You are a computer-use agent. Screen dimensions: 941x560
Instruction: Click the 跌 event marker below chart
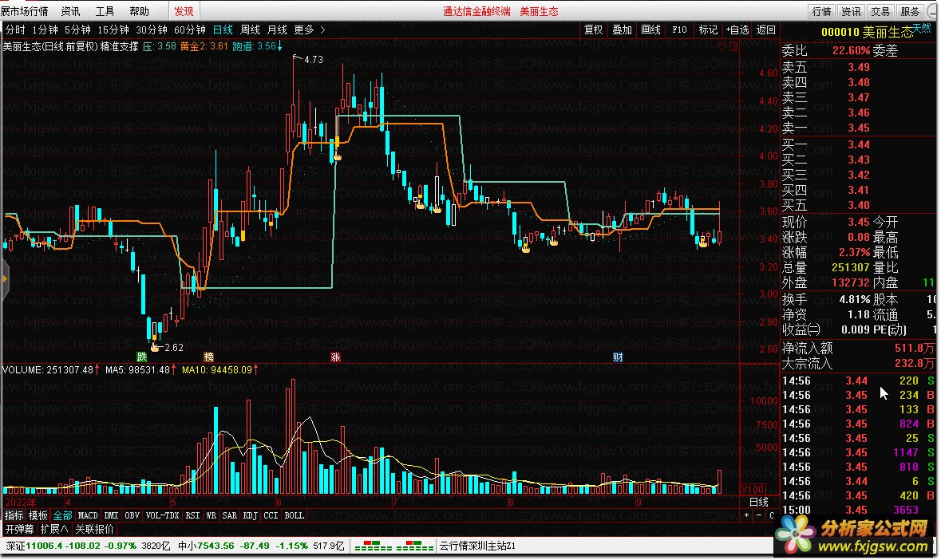pos(142,357)
